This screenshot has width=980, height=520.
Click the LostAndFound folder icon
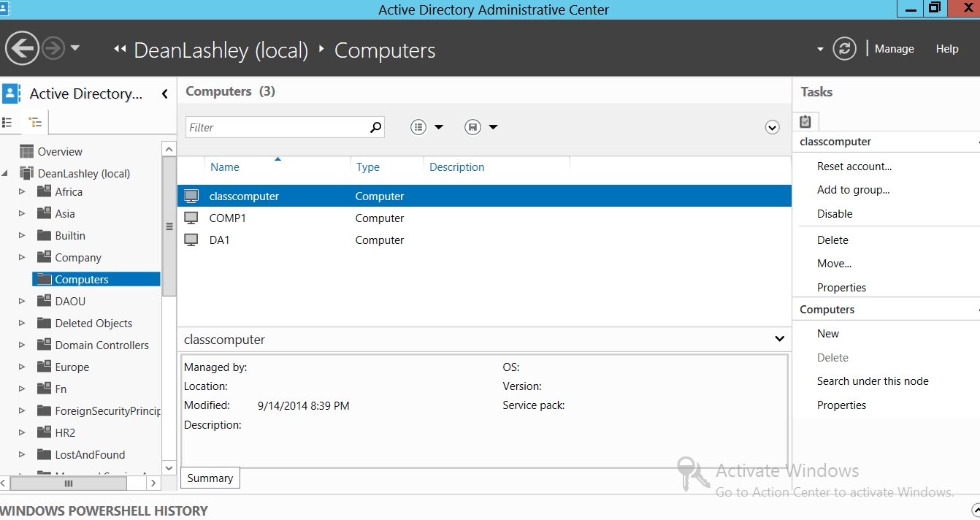coord(44,454)
